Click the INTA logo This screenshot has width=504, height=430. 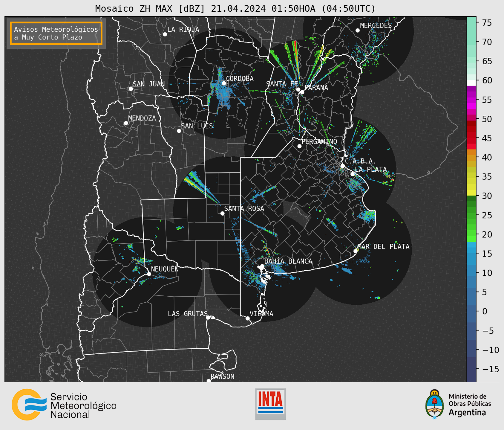[x=270, y=404]
